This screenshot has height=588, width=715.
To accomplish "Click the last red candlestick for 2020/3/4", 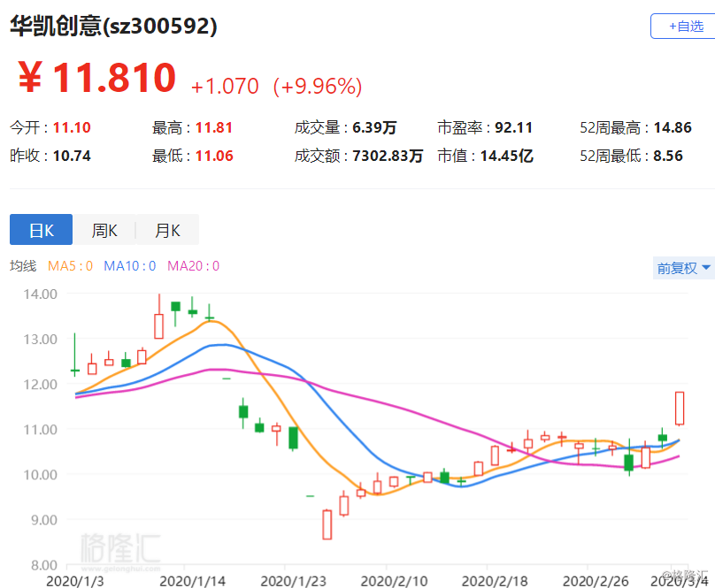I will (x=680, y=409).
